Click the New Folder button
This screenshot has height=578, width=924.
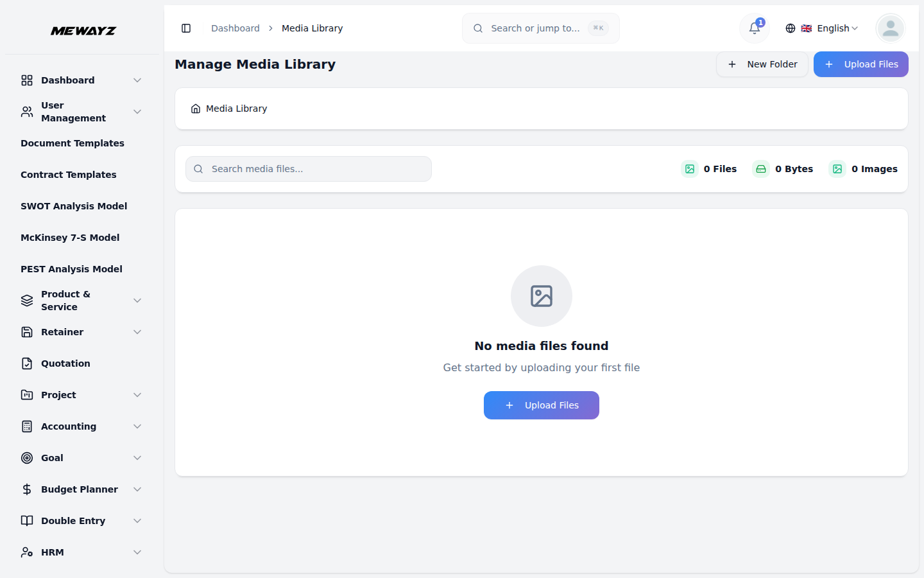(762, 64)
